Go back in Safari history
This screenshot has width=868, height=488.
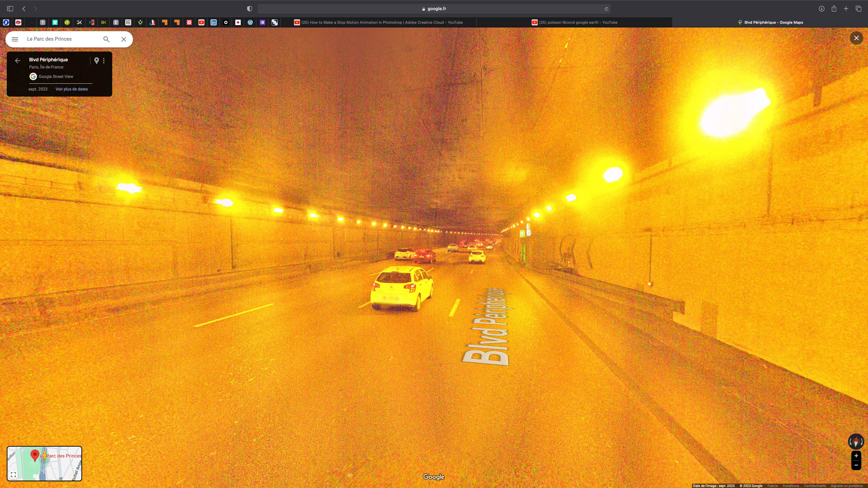(x=24, y=9)
